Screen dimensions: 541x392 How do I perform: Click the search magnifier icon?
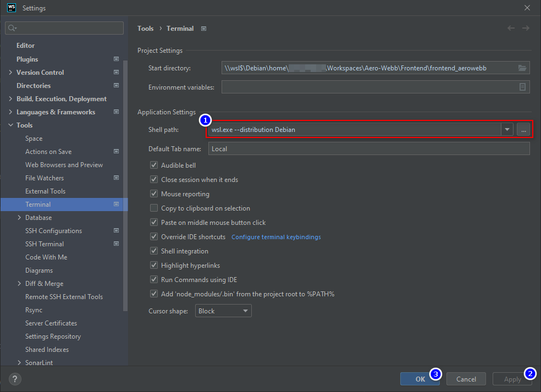pos(12,28)
